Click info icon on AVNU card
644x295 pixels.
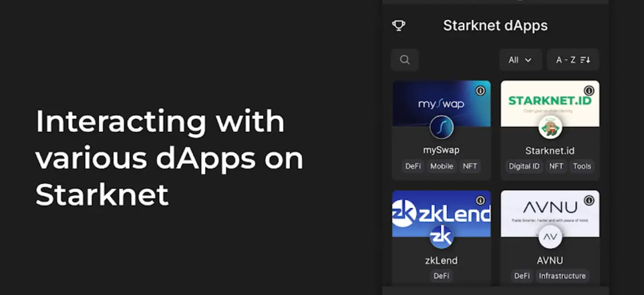tap(589, 200)
